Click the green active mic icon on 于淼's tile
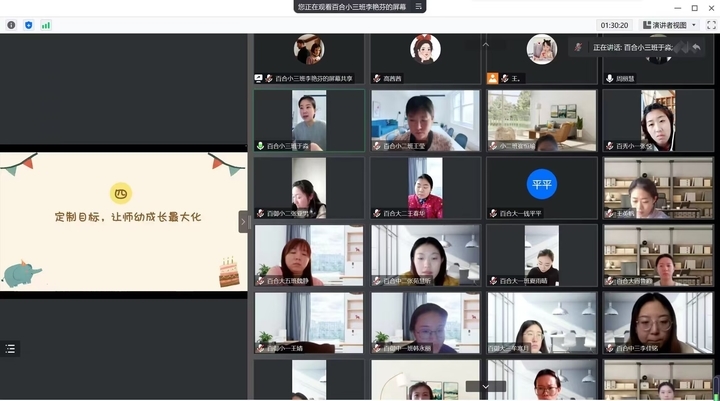Viewport: 720px width, 401px height. point(260,146)
